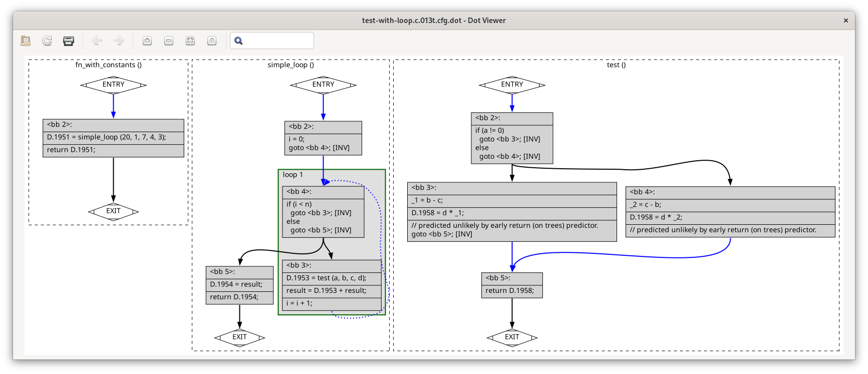Close the Dot Viewer window

coord(845,21)
